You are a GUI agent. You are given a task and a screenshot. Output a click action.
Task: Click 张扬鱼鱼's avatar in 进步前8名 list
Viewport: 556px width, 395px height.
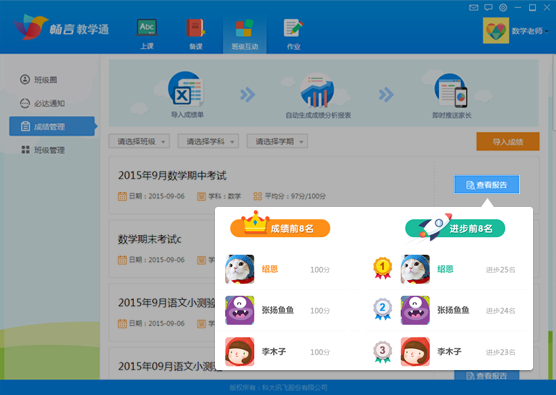(415, 310)
